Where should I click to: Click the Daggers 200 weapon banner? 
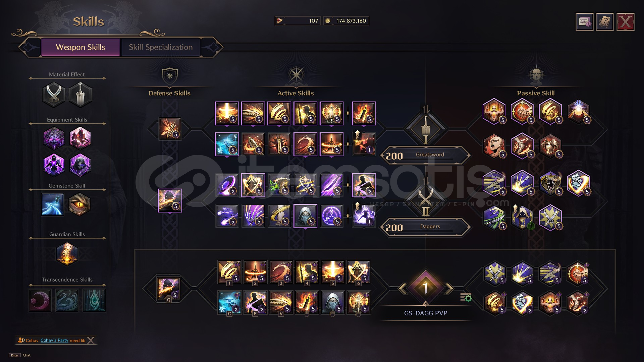tap(425, 227)
